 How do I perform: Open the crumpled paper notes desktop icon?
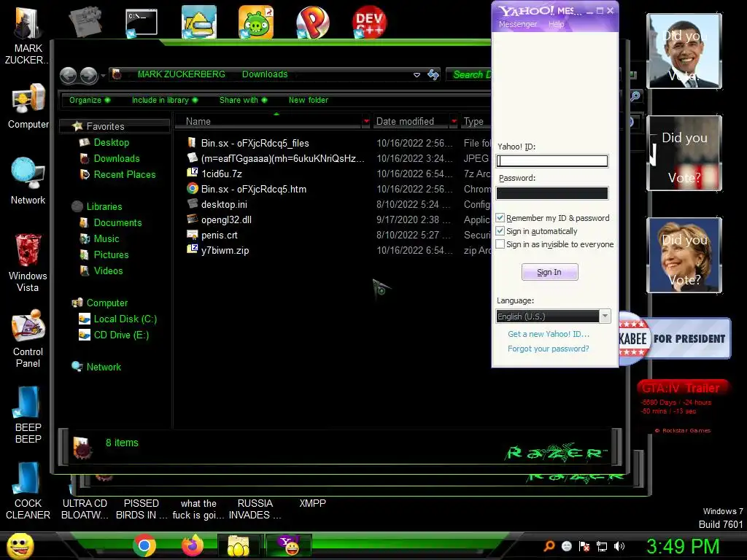tap(85, 22)
